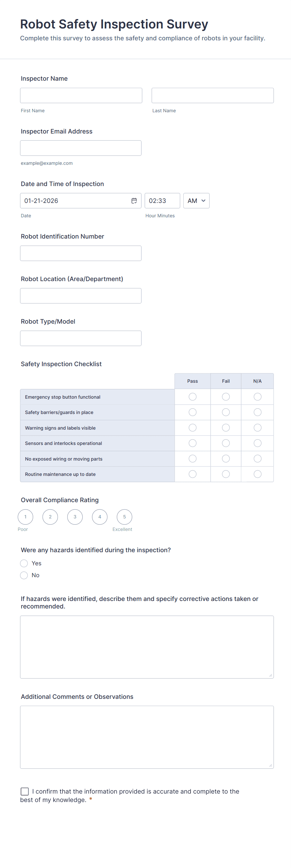Expand the AM/PM dropdown
291x868 pixels.
196,201
